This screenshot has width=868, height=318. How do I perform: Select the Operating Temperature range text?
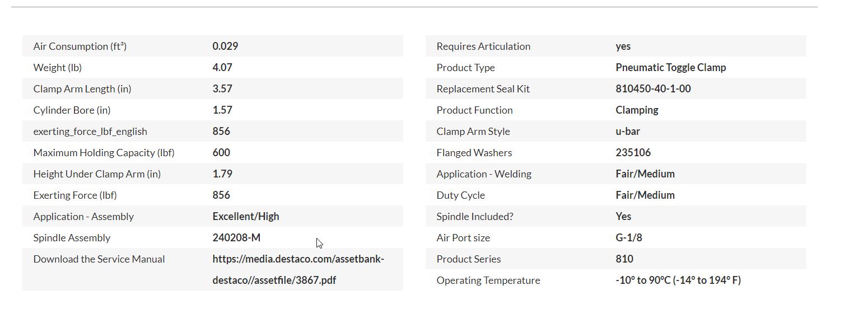point(678,280)
